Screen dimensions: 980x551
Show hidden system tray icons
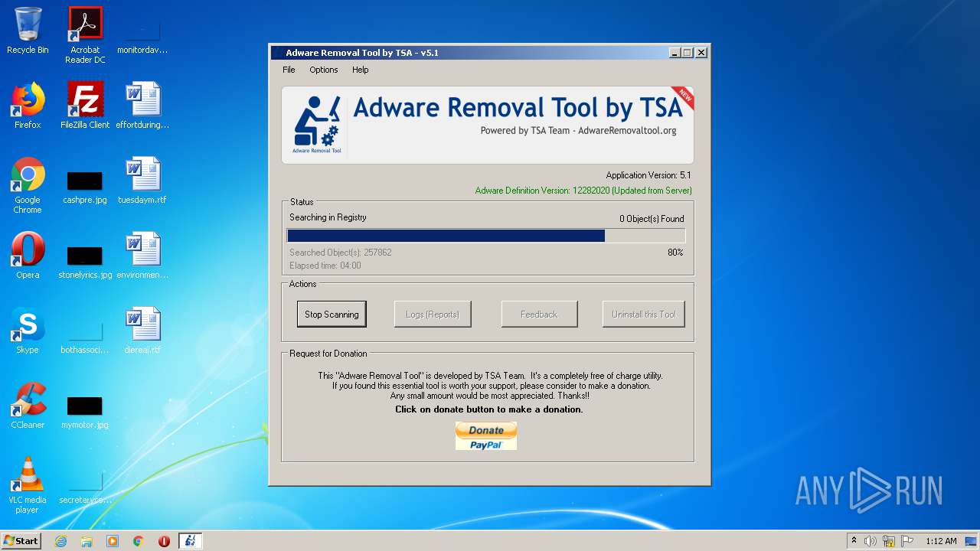854,541
